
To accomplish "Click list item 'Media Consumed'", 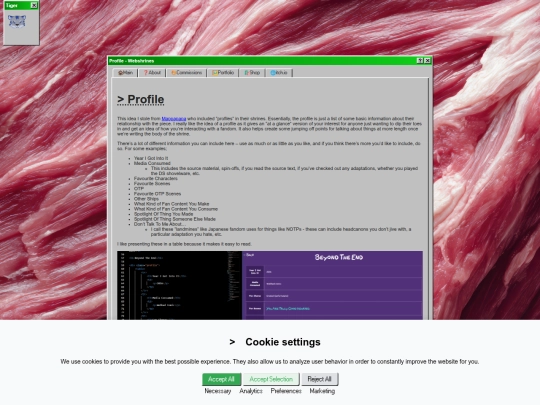I will point(152,163).
